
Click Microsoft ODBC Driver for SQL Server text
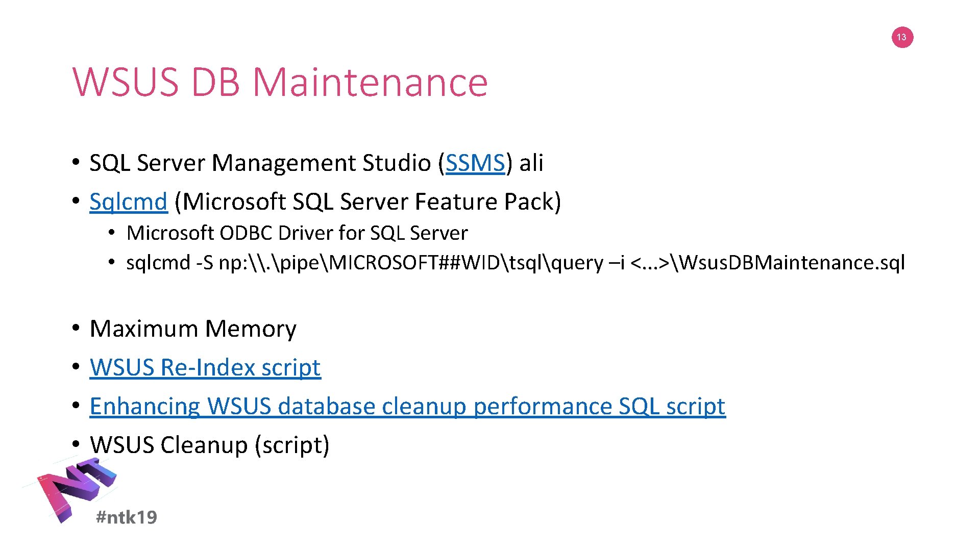[297, 233]
